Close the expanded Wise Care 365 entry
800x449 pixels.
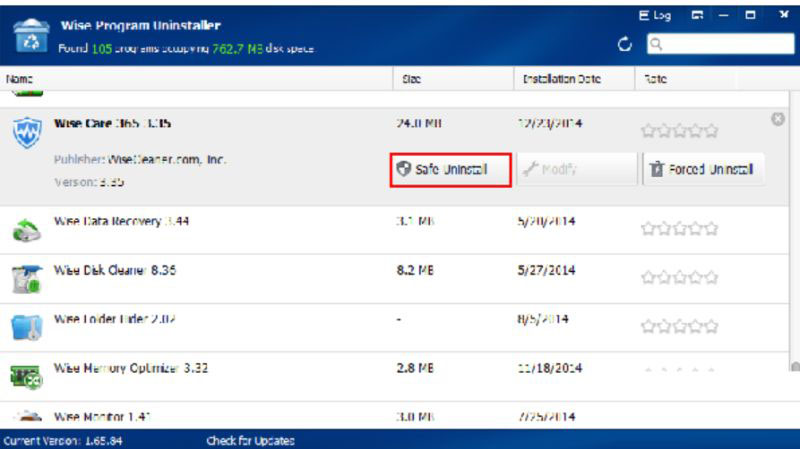[778, 119]
